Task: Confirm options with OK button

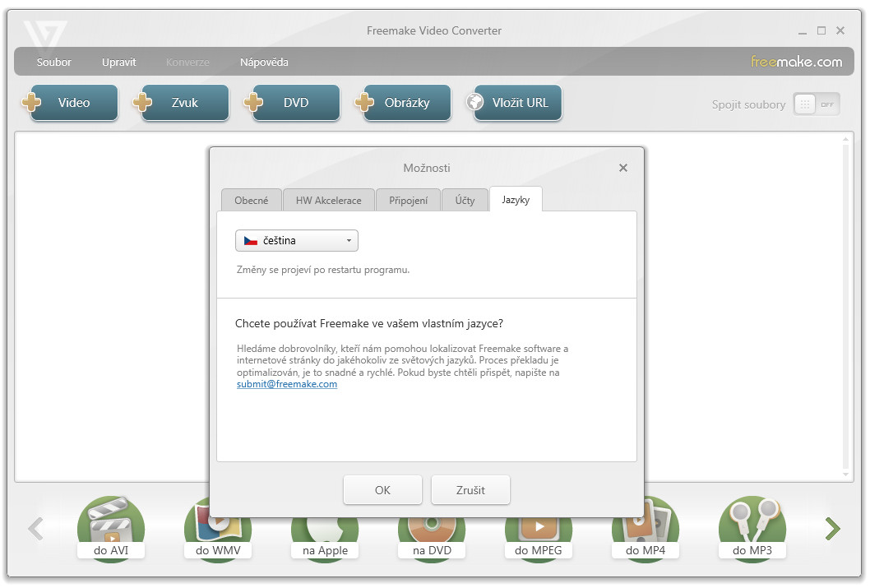Action: (382, 490)
